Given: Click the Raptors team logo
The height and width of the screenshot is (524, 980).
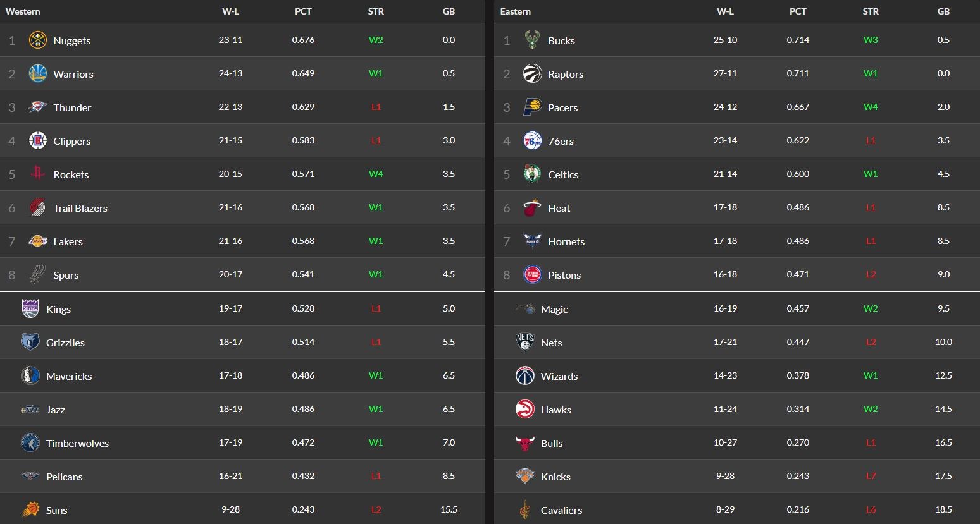Looking at the screenshot, I should tap(532, 73).
